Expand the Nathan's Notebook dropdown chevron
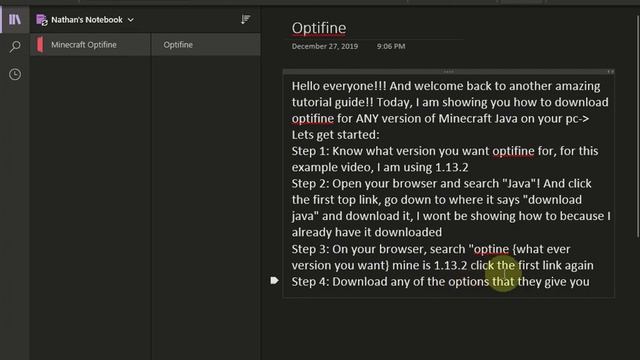The image size is (640, 360). pyautogui.click(x=131, y=20)
